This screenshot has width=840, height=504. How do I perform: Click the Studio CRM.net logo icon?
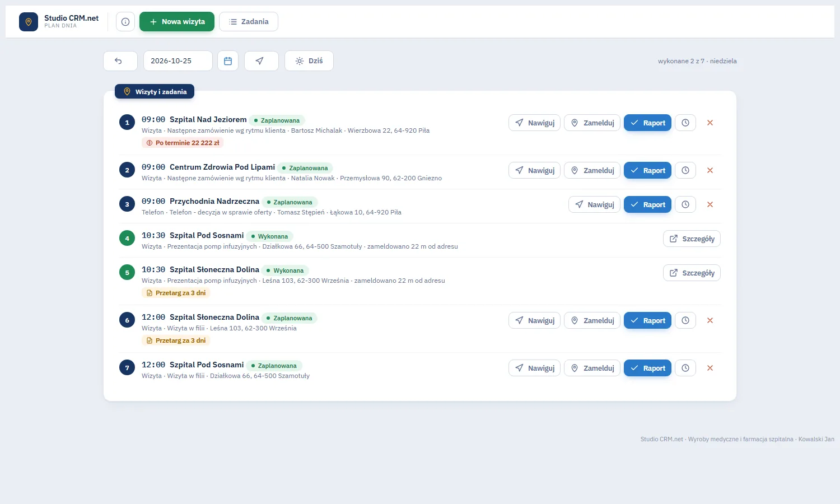(x=29, y=22)
